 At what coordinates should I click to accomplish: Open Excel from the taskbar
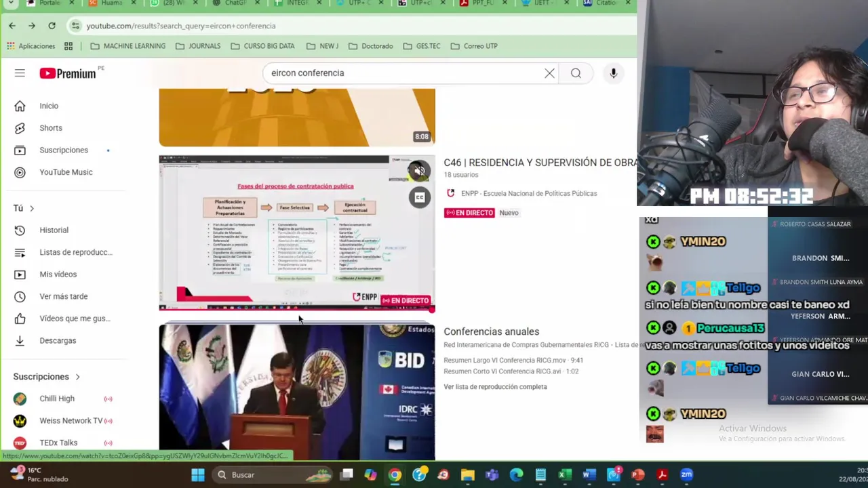(x=564, y=474)
